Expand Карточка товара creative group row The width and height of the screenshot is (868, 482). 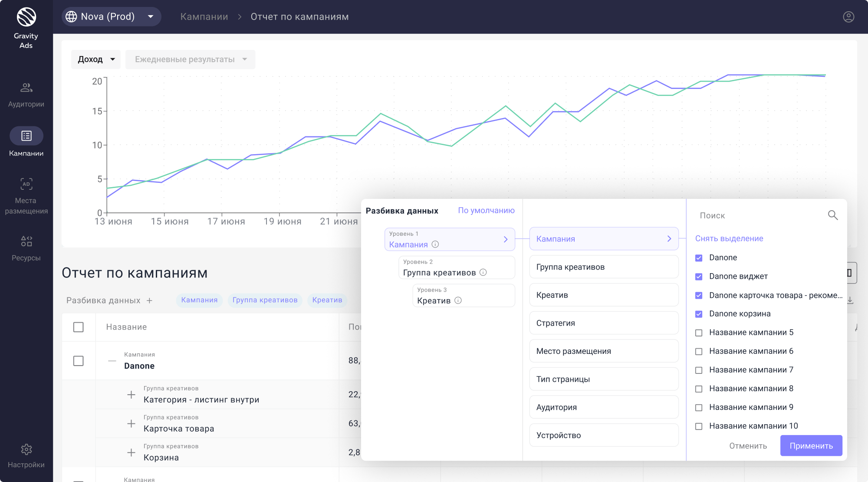[x=131, y=424]
